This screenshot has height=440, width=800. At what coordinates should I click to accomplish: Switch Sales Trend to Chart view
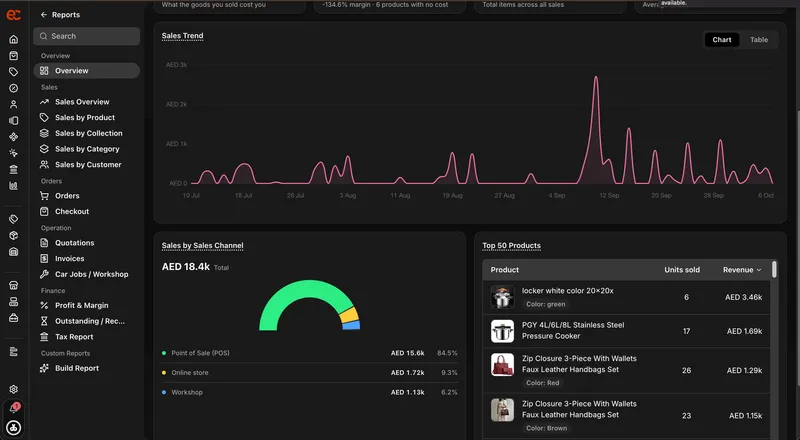pos(722,40)
